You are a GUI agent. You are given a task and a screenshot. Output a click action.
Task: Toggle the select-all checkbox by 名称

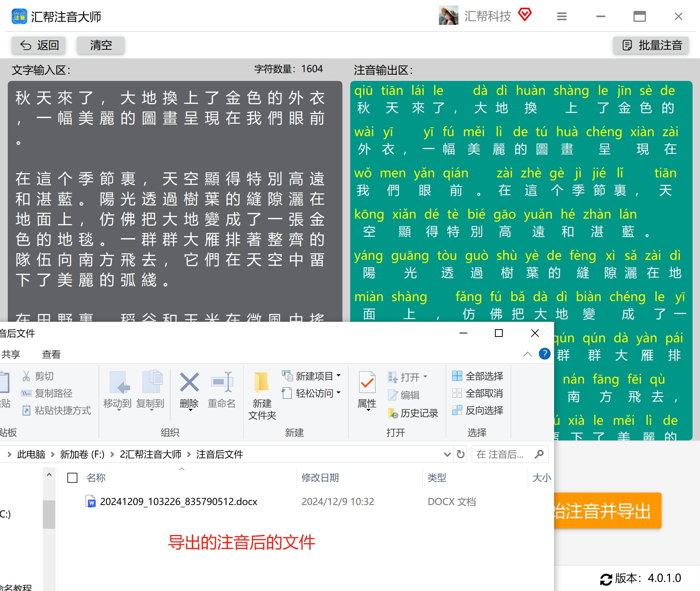(x=72, y=478)
